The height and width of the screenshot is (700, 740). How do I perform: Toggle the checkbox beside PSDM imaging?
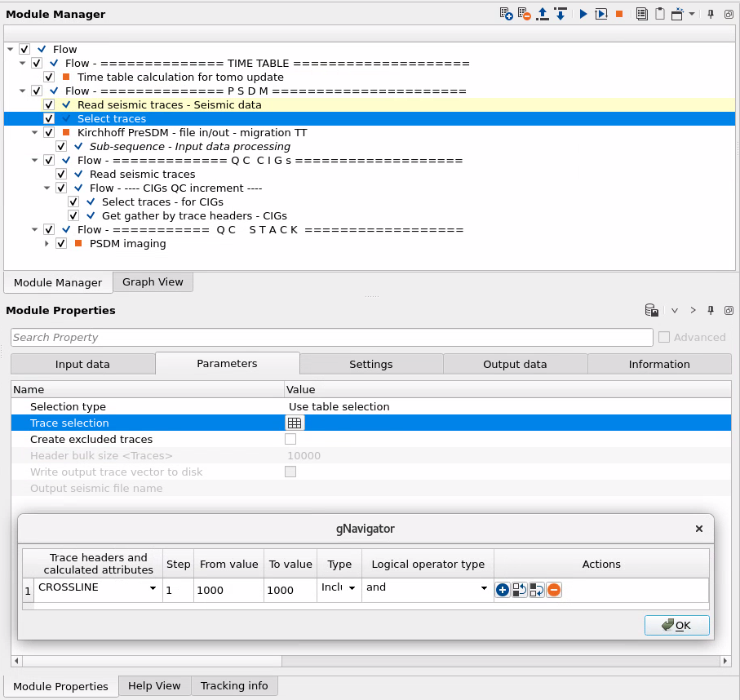[60, 243]
